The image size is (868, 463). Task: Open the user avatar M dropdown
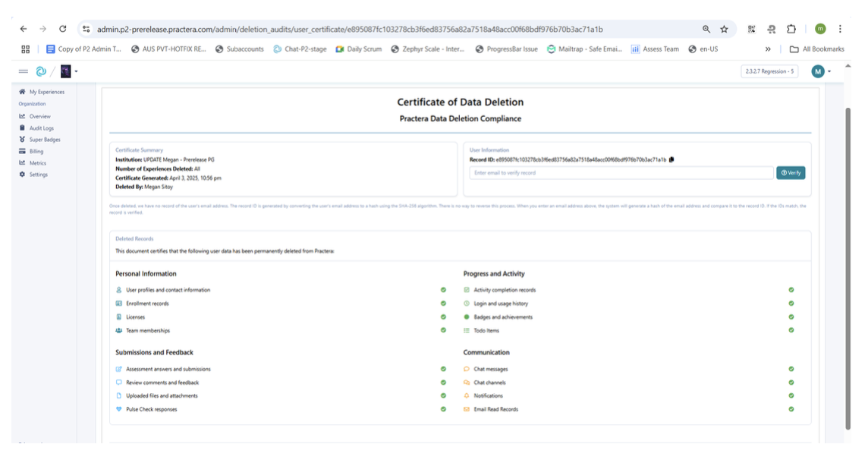tap(821, 71)
